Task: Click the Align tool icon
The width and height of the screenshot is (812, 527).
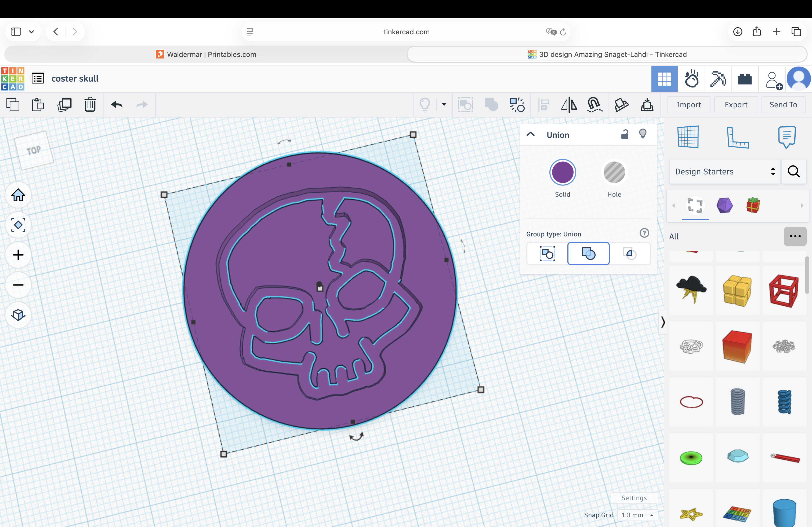Action: [543, 105]
